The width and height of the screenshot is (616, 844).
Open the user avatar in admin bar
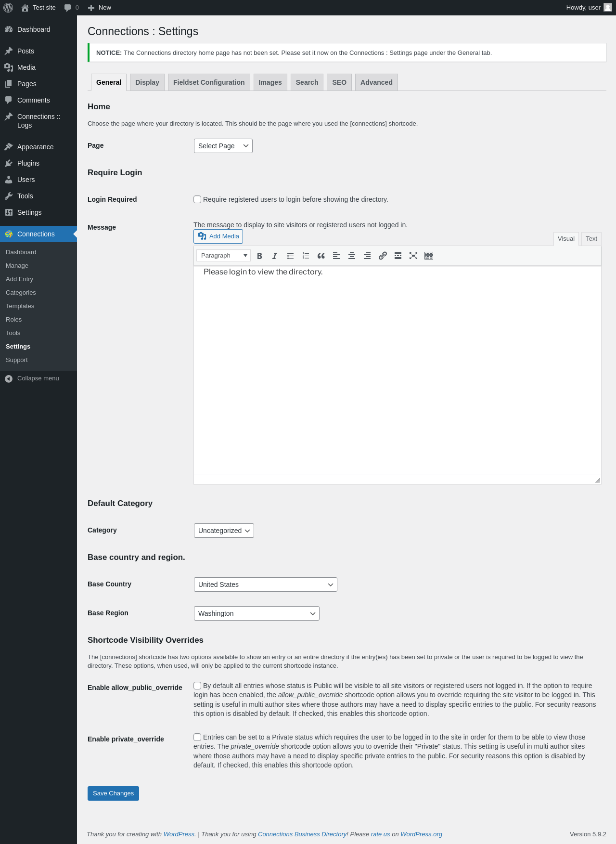(x=608, y=8)
